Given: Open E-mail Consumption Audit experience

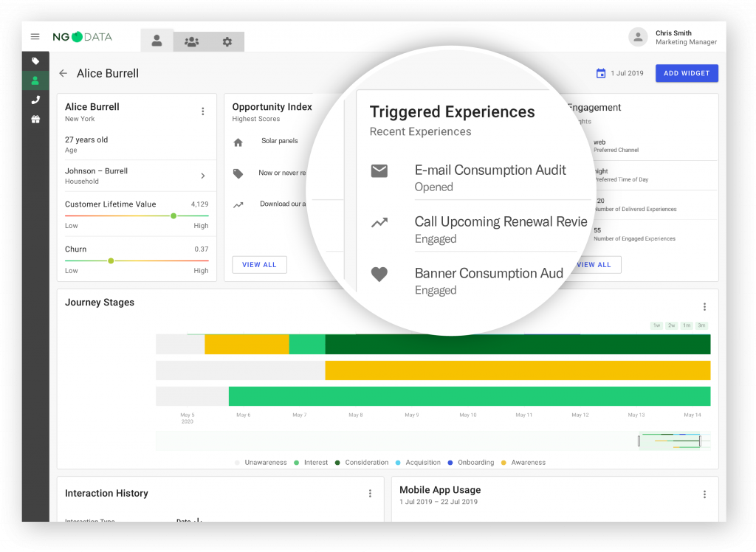Looking at the screenshot, I should coord(490,170).
